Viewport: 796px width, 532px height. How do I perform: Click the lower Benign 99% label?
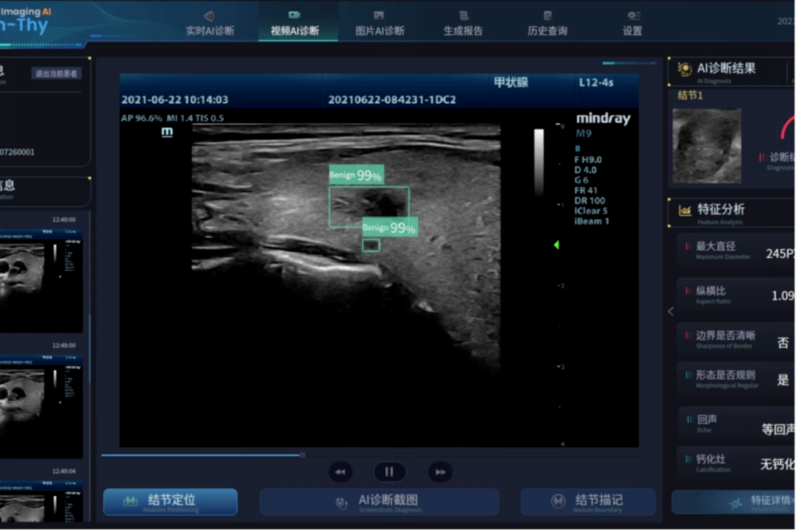click(389, 228)
